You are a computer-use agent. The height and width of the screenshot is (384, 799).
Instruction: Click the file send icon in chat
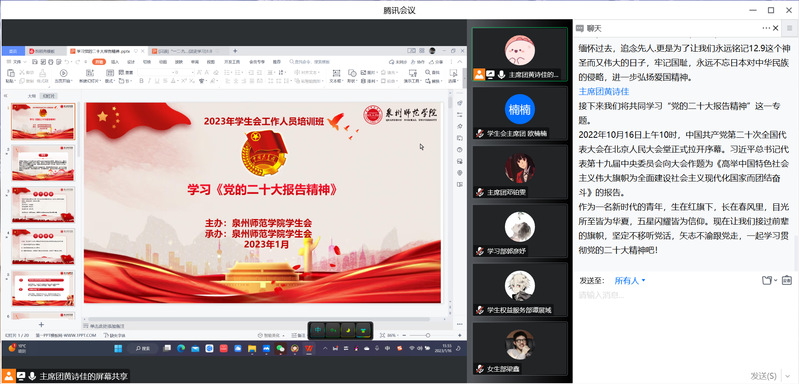tap(766, 280)
